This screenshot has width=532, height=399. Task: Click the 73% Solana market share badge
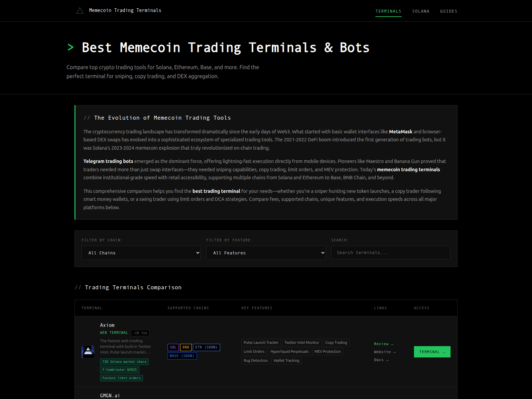tap(124, 362)
